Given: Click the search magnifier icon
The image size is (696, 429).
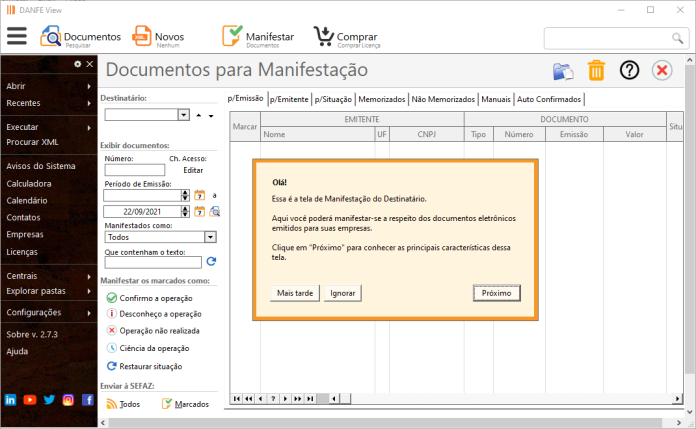Looking at the screenshot, I should (x=677, y=39).
